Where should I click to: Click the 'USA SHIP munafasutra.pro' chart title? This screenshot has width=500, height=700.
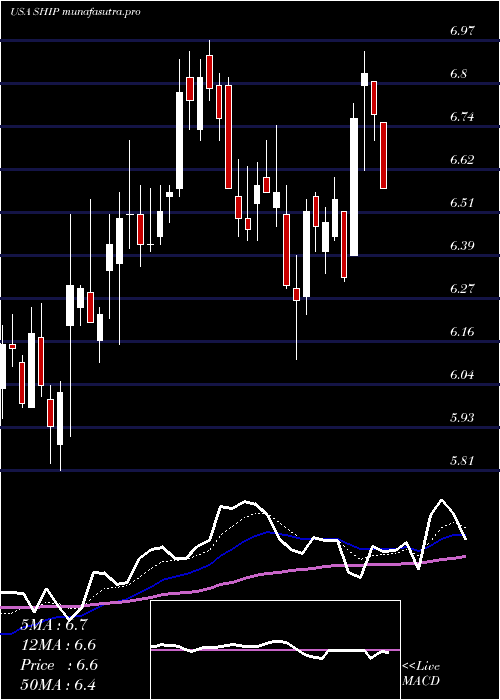[75, 12]
